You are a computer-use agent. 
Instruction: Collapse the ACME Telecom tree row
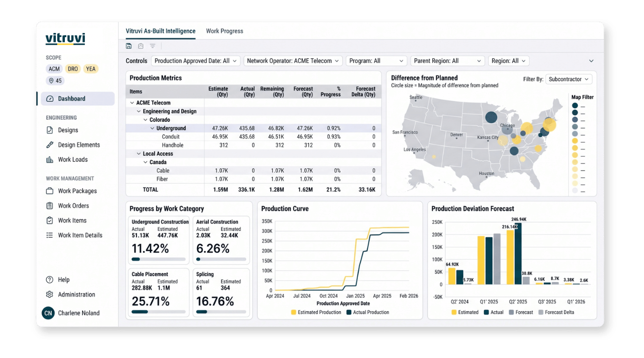click(x=132, y=103)
